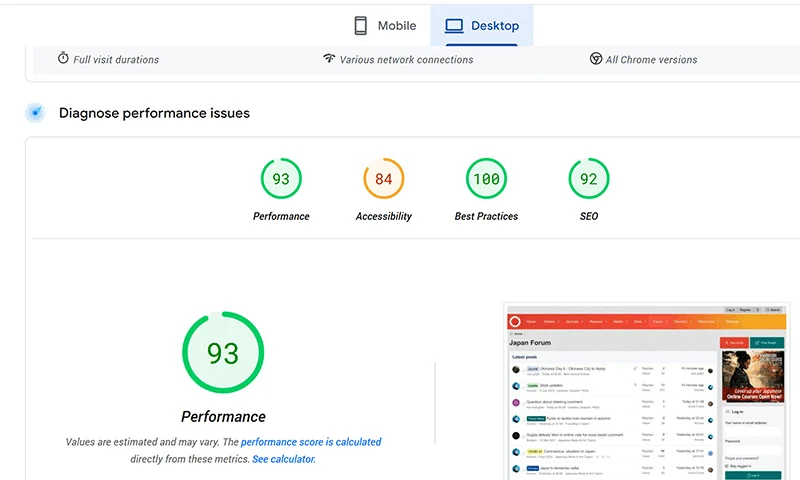Screen dimensions: 800x480
Task: Click the large 93 Performance gauge
Action: pyautogui.click(x=223, y=352)
